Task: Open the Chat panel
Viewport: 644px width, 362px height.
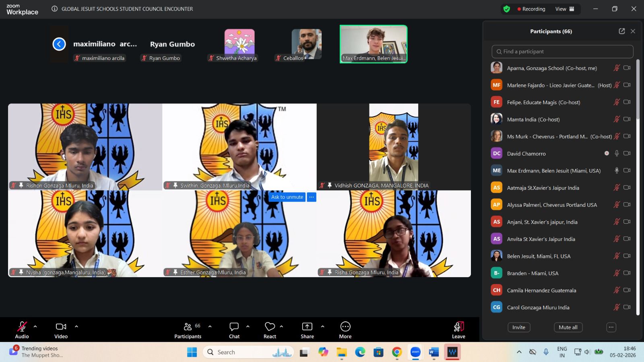Action: click(x=234, y=330)
